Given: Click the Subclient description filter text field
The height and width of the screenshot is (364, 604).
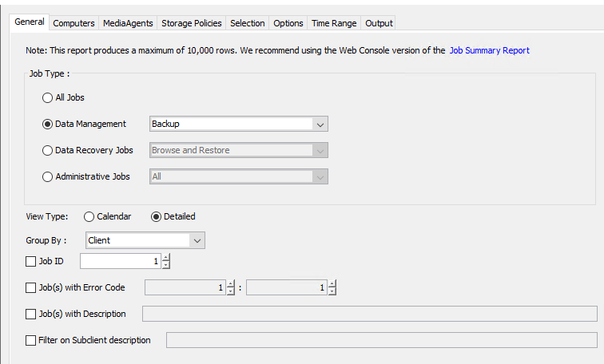Looking at the screenshot, I should point(382,340).
